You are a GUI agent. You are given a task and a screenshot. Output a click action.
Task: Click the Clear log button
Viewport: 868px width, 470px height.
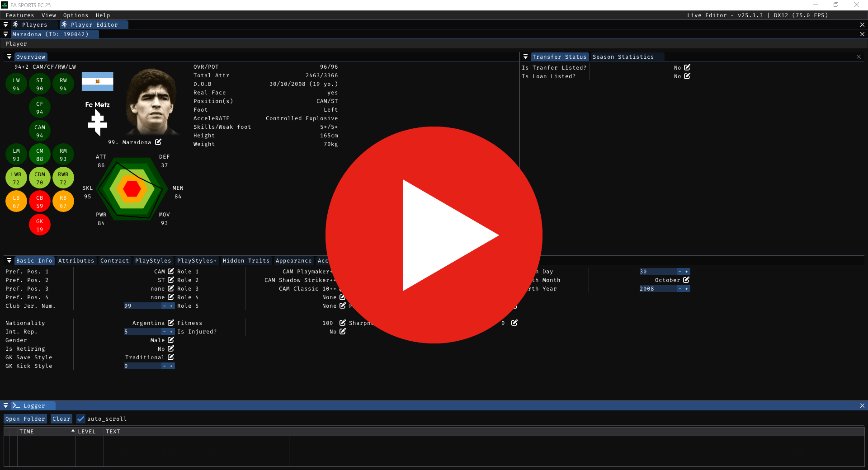pos(61,418)
